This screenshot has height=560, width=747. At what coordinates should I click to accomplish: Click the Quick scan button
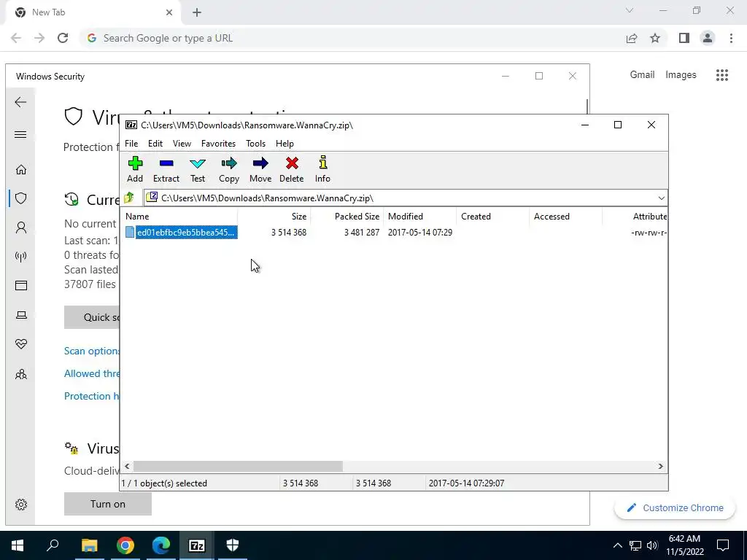click(x=92, y=317)
